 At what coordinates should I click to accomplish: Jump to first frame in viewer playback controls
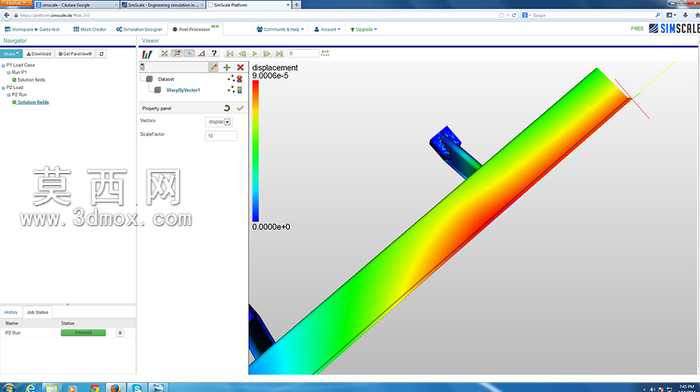click(230, 54)
